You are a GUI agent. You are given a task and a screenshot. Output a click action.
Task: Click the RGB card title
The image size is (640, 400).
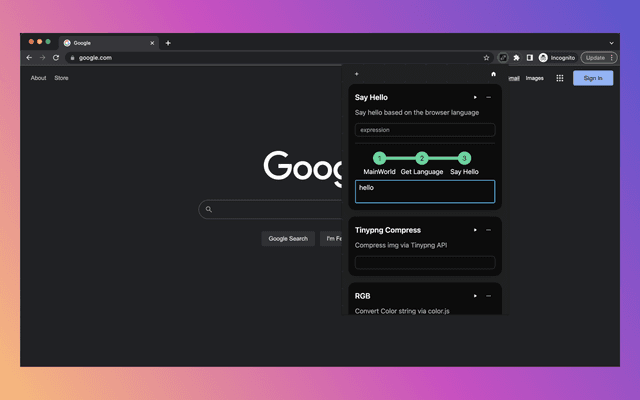pos(362,296)
